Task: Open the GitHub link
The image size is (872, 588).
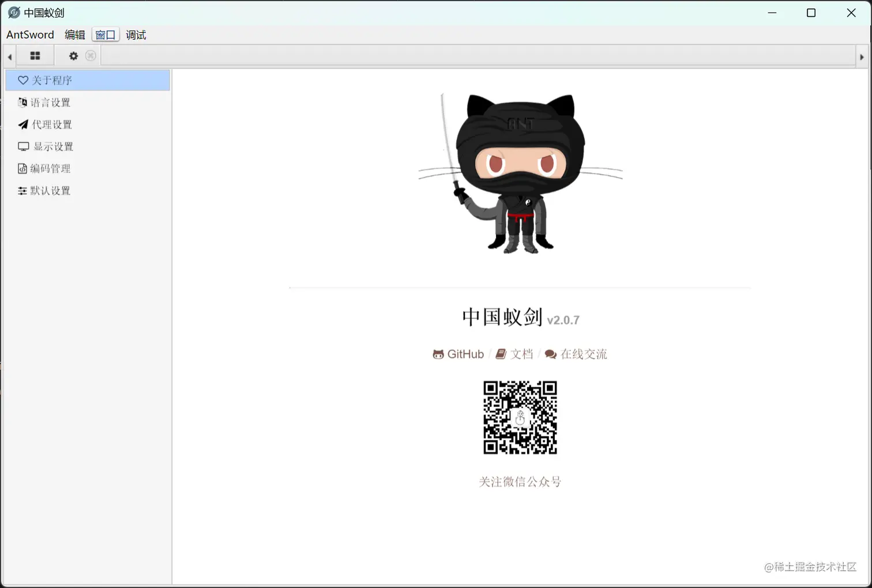Action: click(458, 354)
